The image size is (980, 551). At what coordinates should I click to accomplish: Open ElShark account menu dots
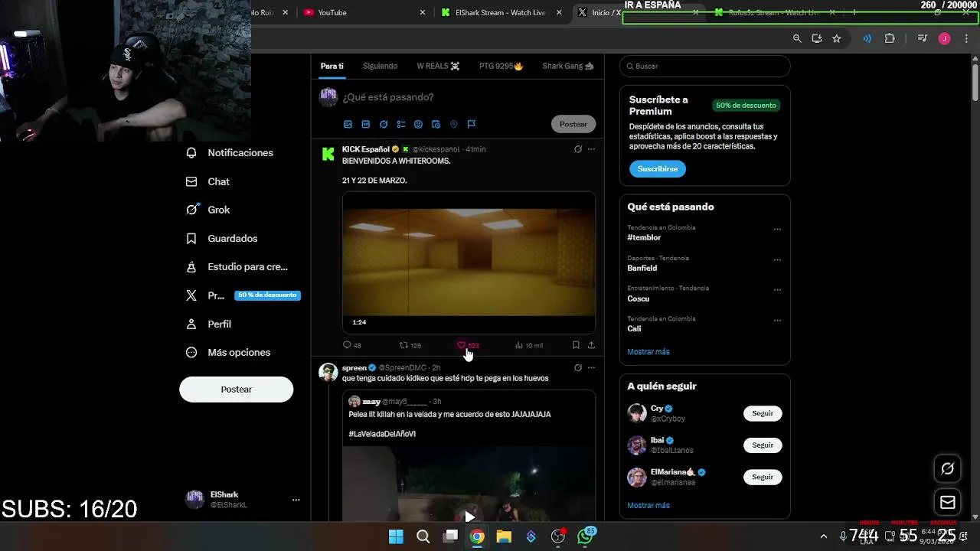pos(296,500)
